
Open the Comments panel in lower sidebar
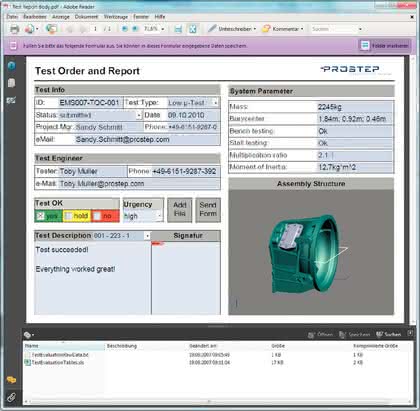click(x=11, y=380)
